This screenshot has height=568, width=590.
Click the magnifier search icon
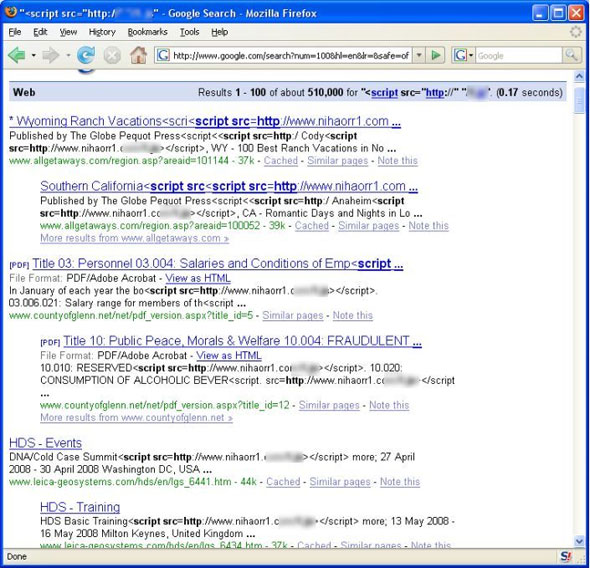(x=571, y=56)
